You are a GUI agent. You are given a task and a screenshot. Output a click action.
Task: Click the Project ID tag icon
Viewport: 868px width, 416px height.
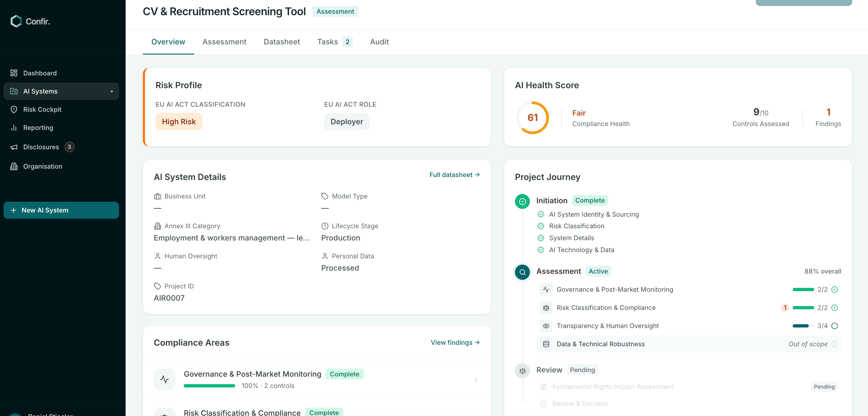157,286
